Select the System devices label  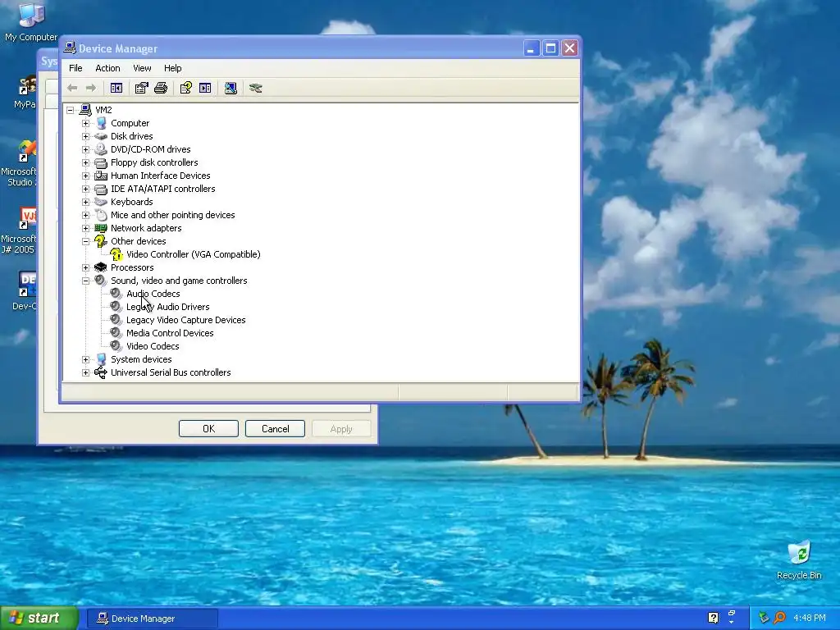pyautogui.click(x=141, y=359)
